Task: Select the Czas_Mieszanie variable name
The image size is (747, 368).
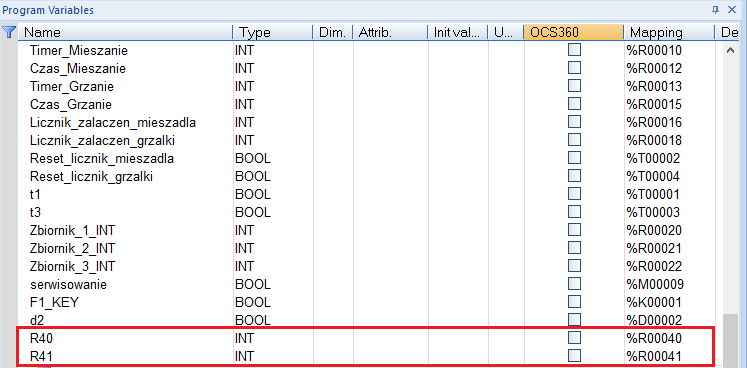Action: (x=78, y=68)
